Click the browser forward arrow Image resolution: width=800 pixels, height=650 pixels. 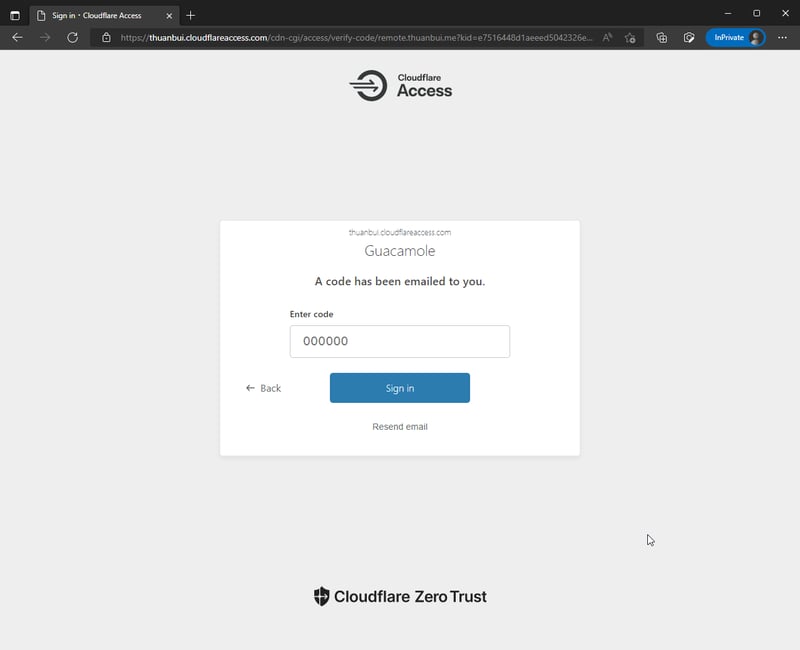pyautogui.click(x=45, y=37)
